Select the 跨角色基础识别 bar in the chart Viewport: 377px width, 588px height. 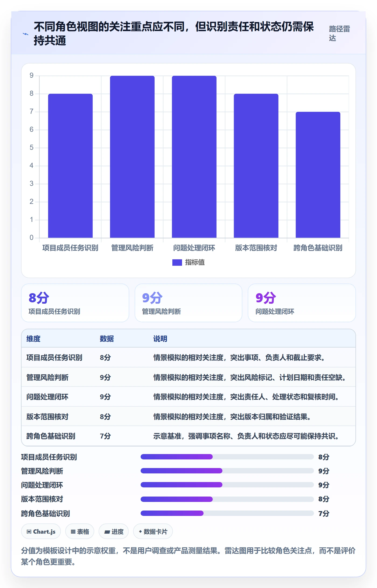318,175
